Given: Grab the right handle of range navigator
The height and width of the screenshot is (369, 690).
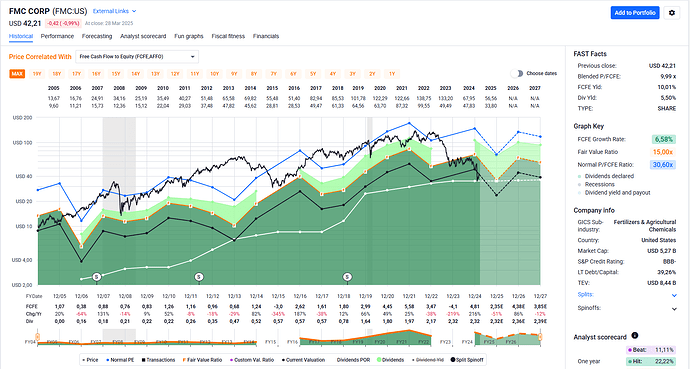Looking at the screenshot, I should point(540,337).
